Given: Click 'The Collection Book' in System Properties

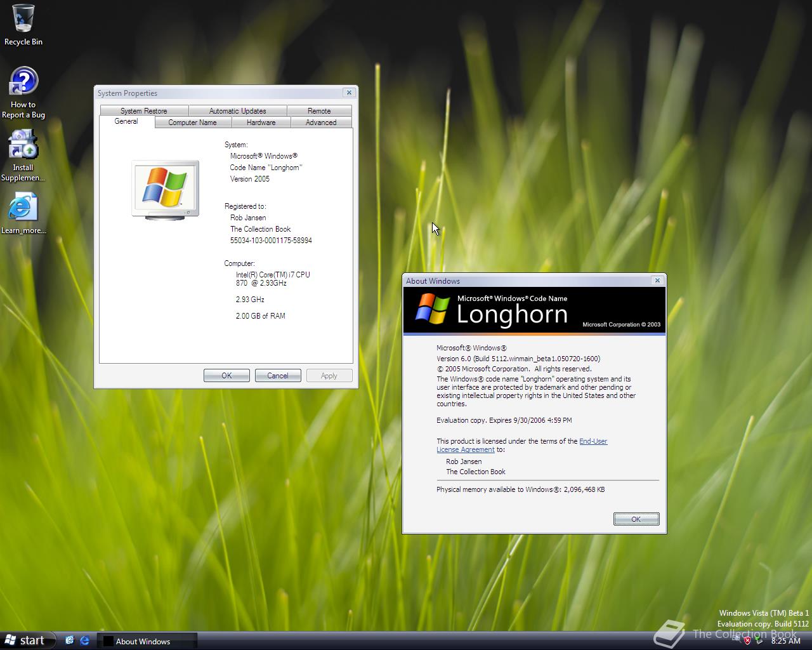Looking at the screenshot, I should pyautogui.click(x=261, y=229).
